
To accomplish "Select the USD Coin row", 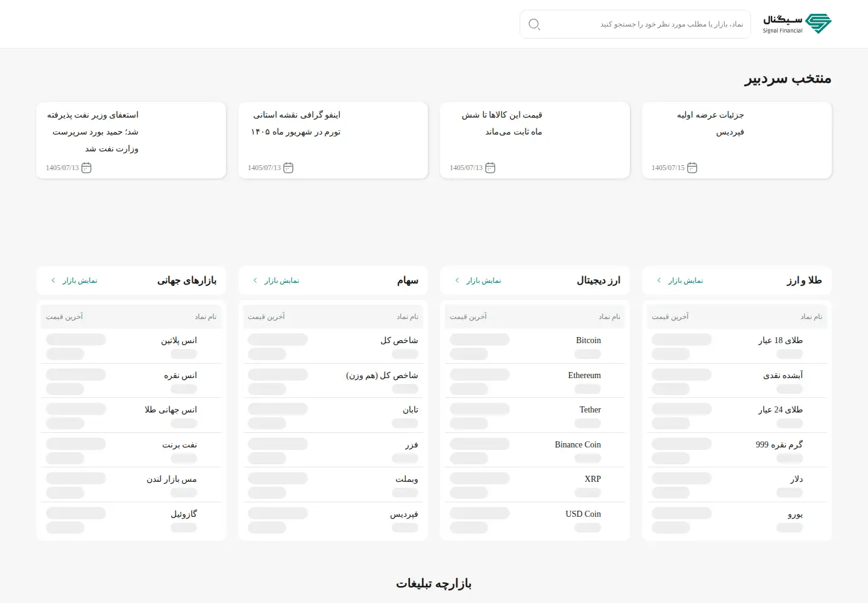I will click(x=535, y=520).
